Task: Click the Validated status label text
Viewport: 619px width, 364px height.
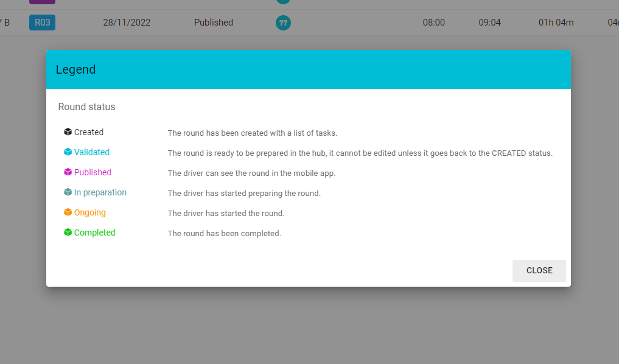Action: pos(92,152)
